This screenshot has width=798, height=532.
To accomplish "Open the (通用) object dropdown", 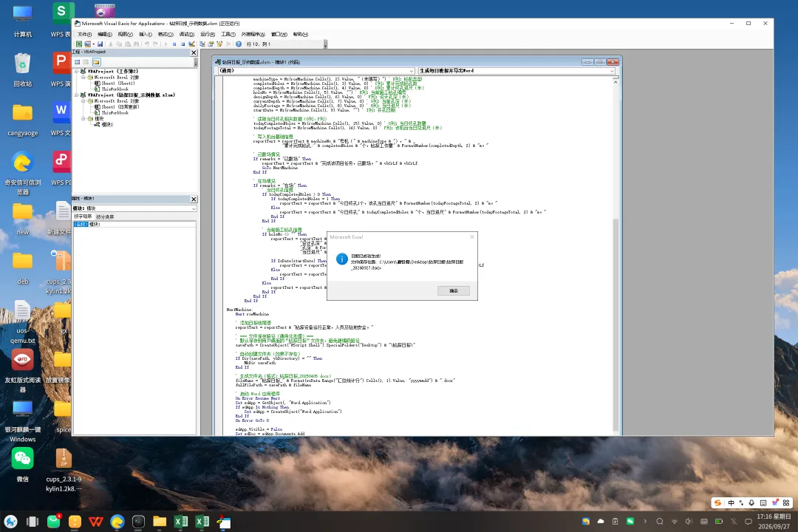I will click(316, 71).
